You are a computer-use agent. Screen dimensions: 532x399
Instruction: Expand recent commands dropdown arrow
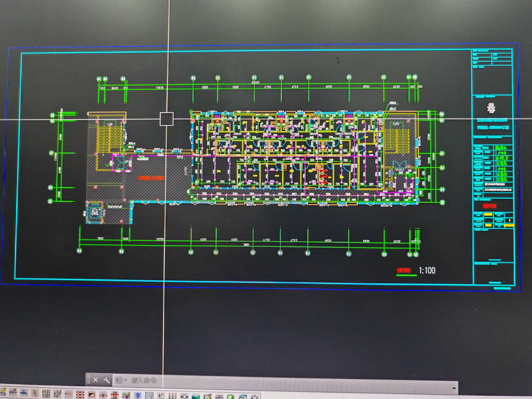125,380
